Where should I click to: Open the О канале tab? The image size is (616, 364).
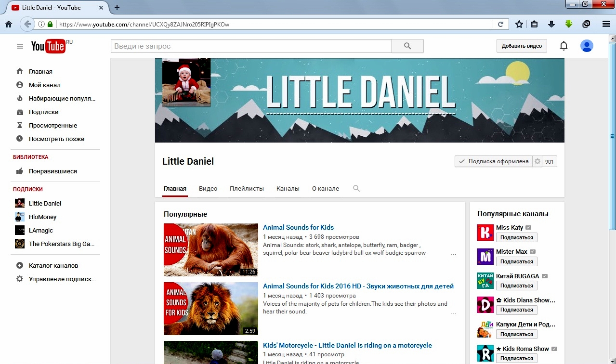coord(326,189)
